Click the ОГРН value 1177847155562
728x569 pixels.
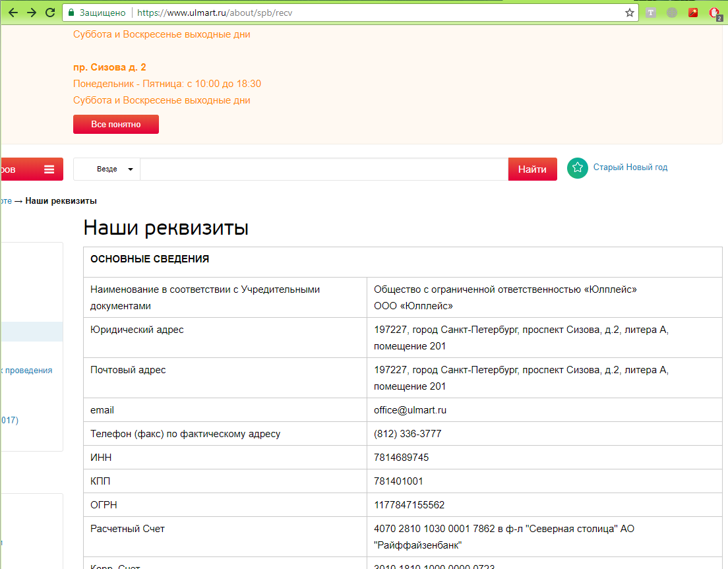[x=409, y=505]
